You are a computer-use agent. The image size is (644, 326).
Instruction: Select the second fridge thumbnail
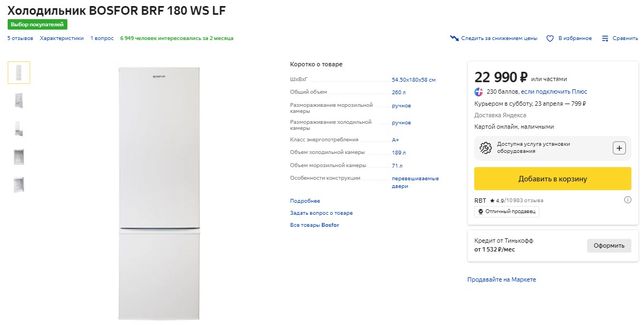(x=19, y=100)
